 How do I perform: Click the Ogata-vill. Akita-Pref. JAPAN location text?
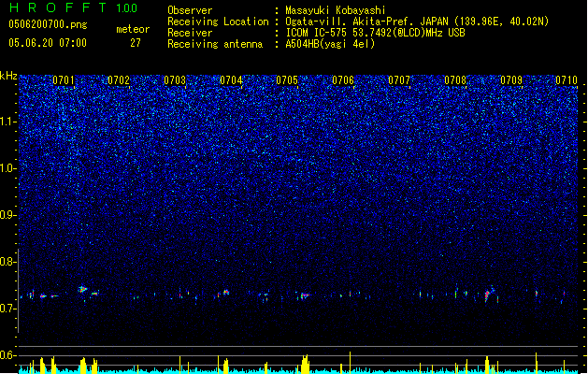coord(417,22)
